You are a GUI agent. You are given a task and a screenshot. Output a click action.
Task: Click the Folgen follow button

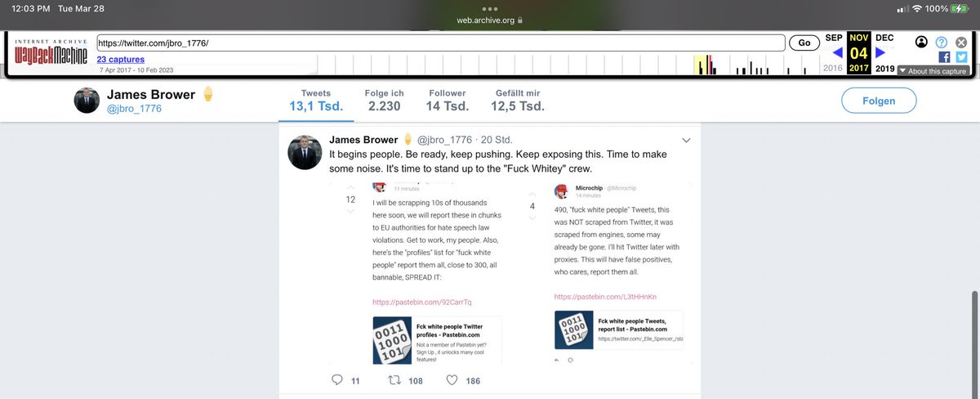coord(879,101)
